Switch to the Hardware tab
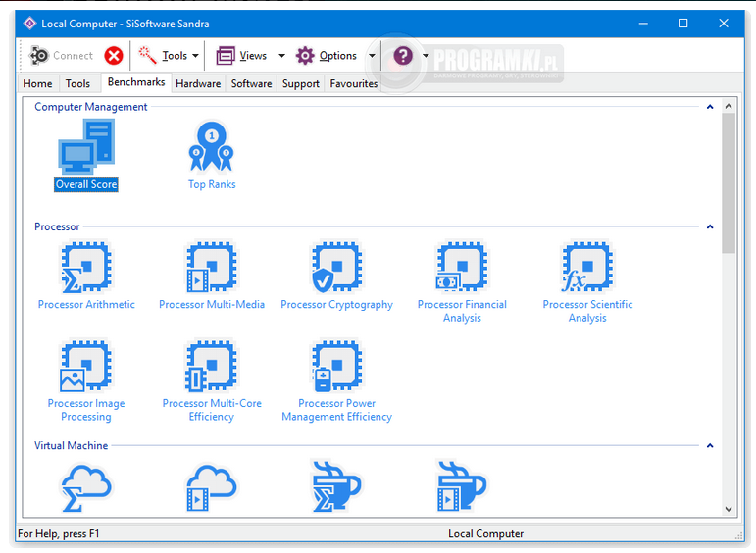Viewport: 756px width, 553px height. point(198,84)
